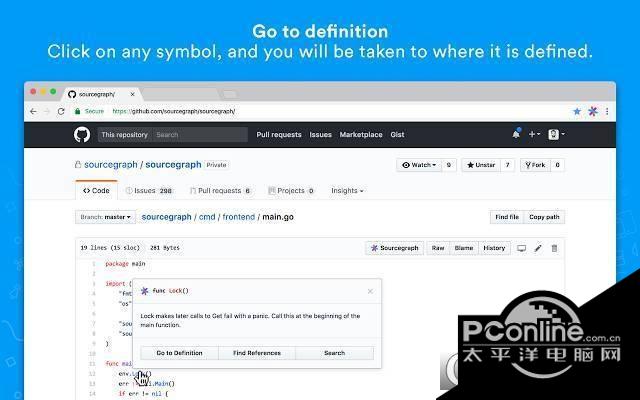Click the watchers count next to Watch

[449, 165]
